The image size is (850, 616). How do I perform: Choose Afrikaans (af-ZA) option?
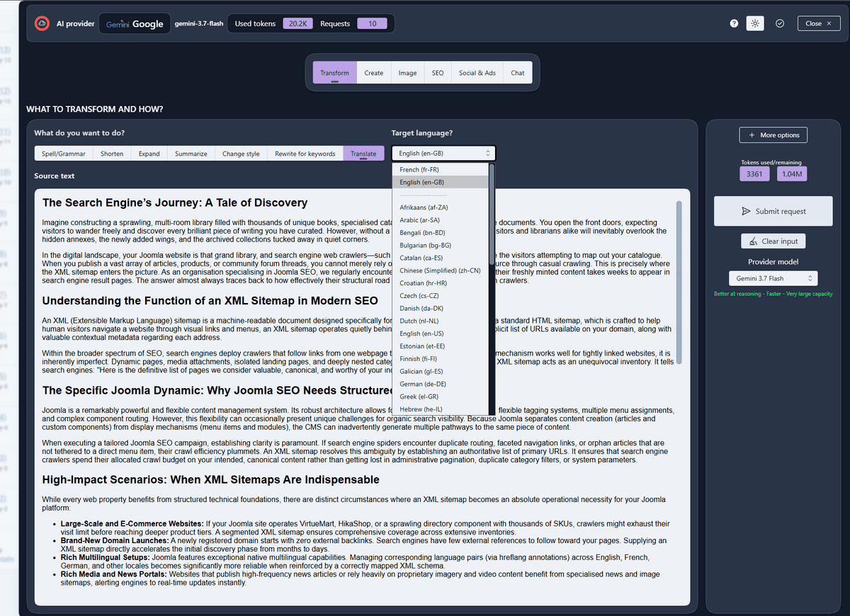[440, 207]
